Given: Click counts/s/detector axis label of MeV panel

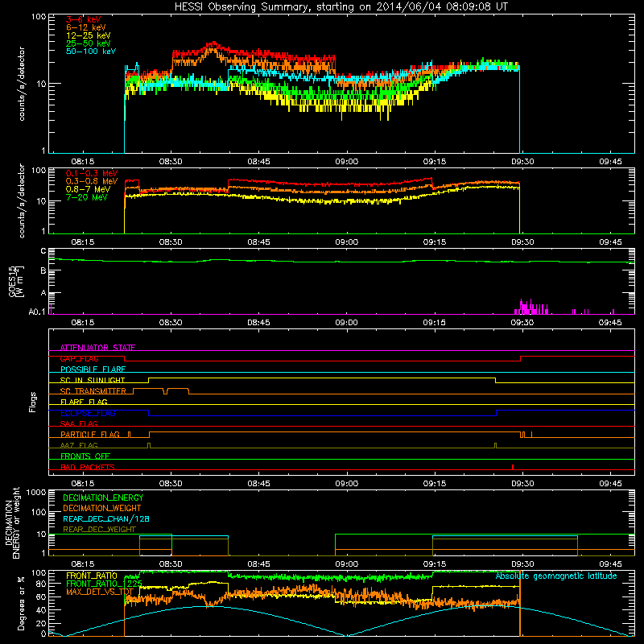Looking at the screenshot, I should coord(22,200).
